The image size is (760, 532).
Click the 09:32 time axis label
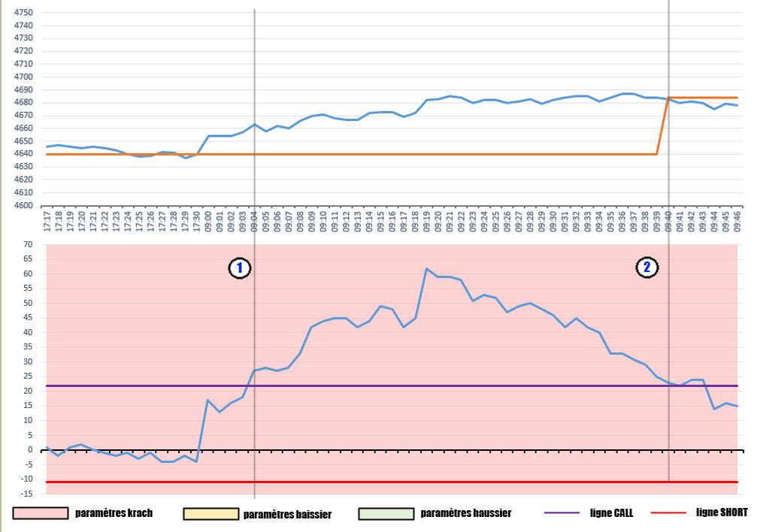(x=577, y=221)
